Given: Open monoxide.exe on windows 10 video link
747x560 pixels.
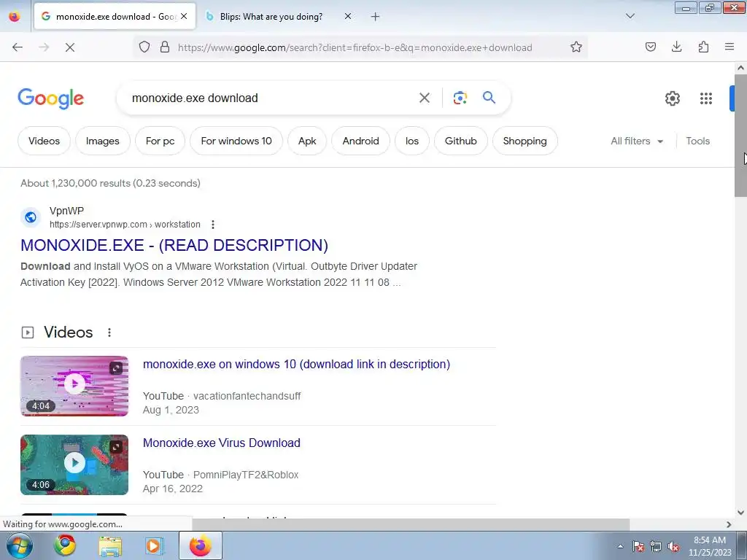Looking at the screenshot, I should tap(296, 365).
